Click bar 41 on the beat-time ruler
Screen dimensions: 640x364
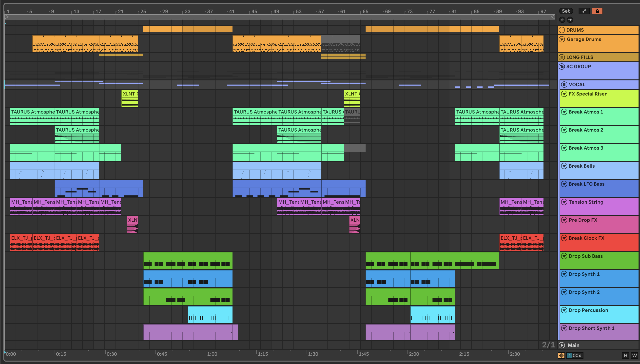point(232,11)
